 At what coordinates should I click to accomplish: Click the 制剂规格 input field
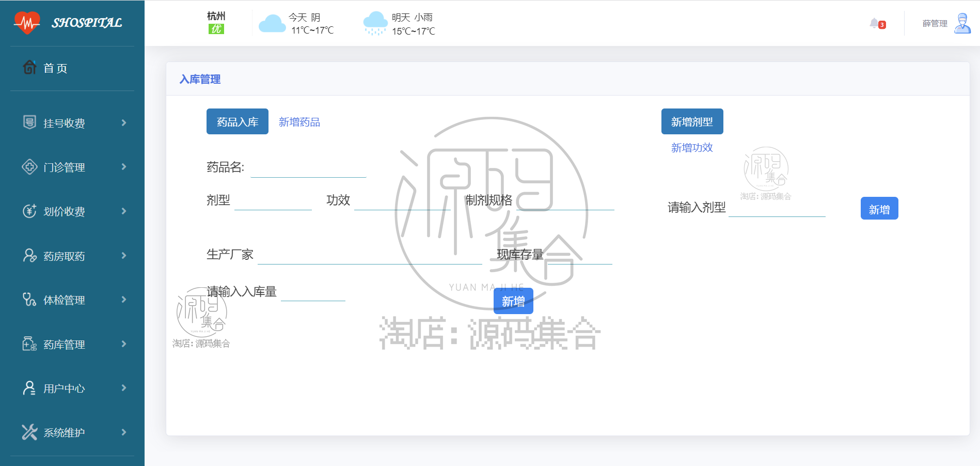tap(565, 201)
